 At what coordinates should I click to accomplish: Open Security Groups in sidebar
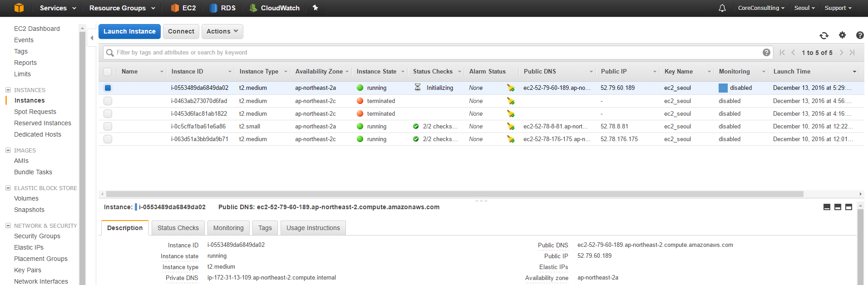pos(37,236)
